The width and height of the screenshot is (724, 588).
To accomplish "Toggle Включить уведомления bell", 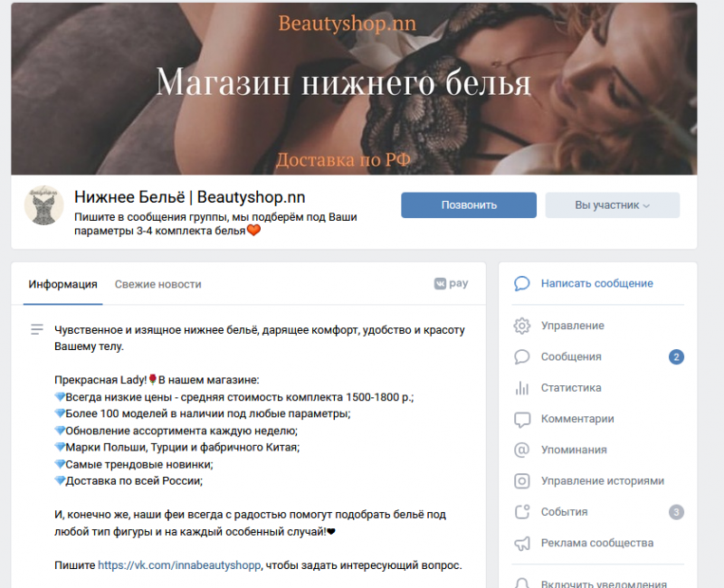I will click(522, 583).
